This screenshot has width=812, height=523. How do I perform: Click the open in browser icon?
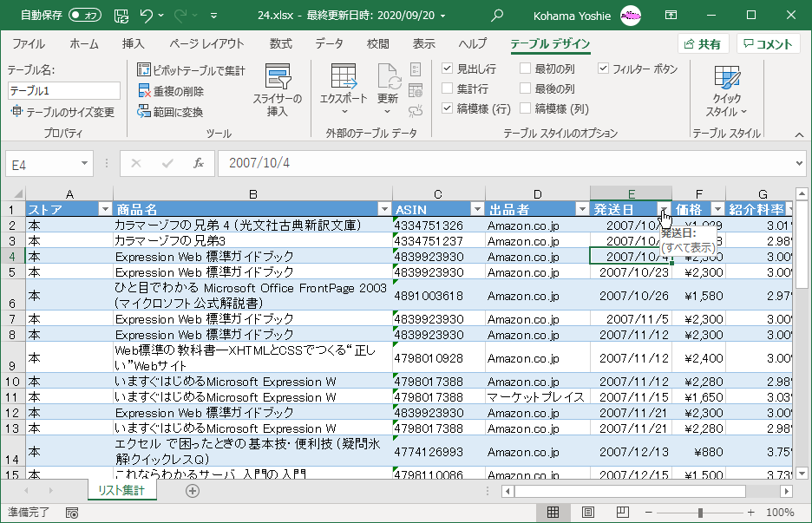tap(416, 90)
